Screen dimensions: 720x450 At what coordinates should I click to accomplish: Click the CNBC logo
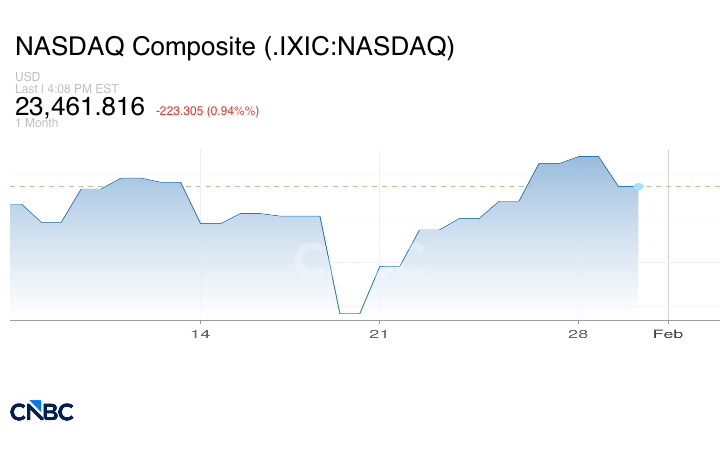pyautogui.click(x=42, y=411)
